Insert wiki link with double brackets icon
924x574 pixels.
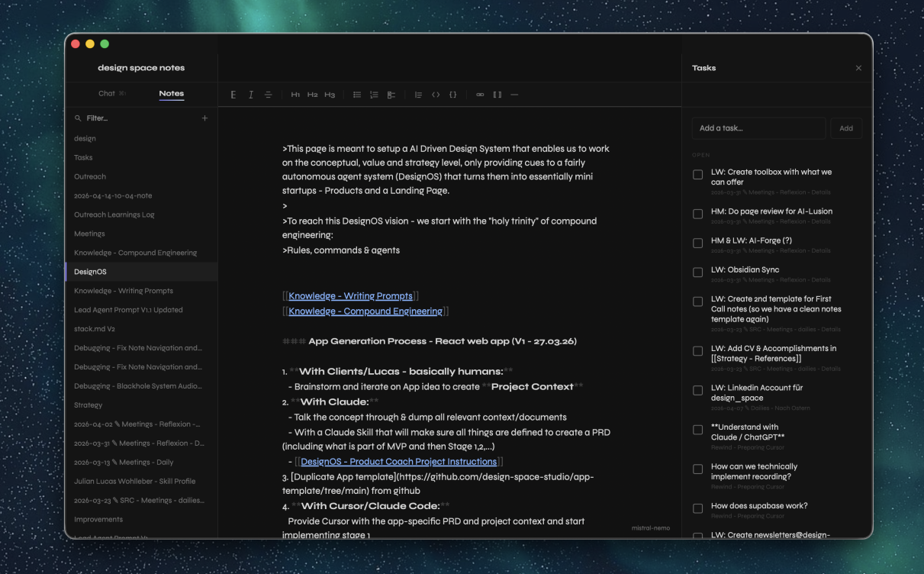[x=497, y=95]
